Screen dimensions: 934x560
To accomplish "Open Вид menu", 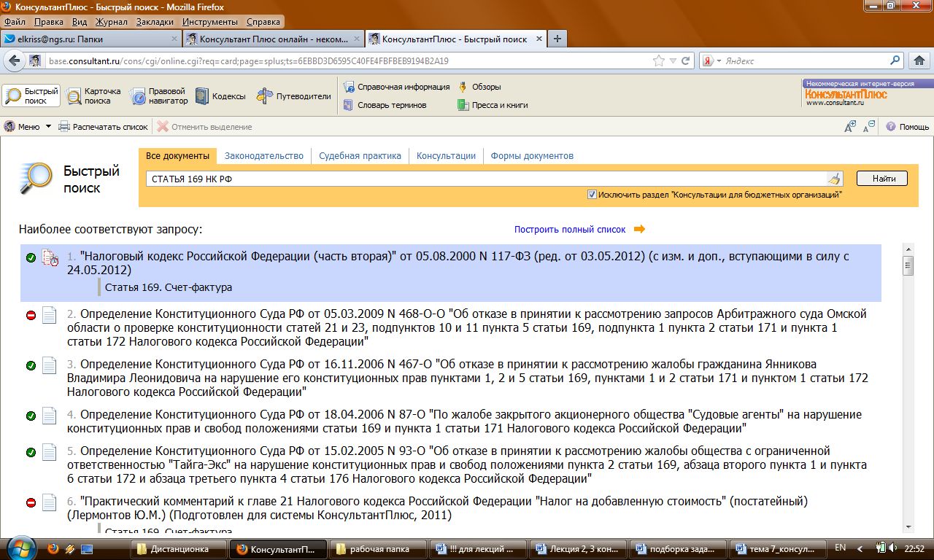I will click(80, 22).
